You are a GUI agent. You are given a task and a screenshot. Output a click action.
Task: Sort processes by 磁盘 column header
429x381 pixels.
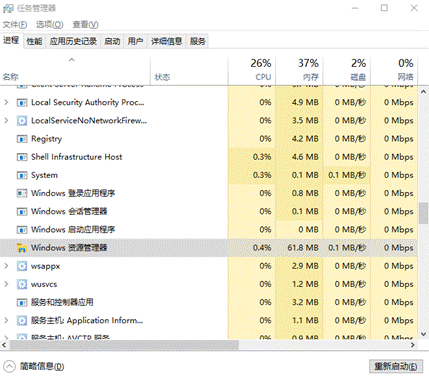347,70
